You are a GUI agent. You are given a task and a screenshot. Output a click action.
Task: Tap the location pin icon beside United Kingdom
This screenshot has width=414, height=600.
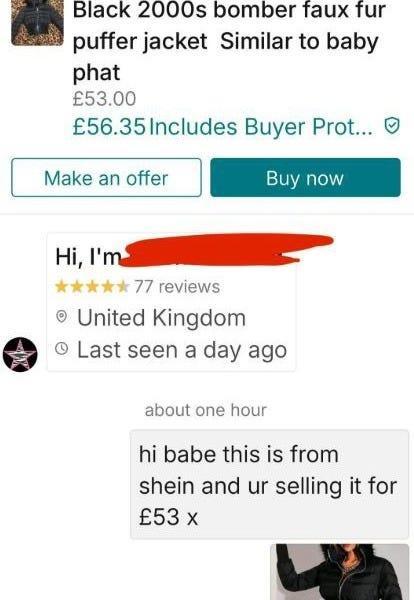tap(60, 317)
